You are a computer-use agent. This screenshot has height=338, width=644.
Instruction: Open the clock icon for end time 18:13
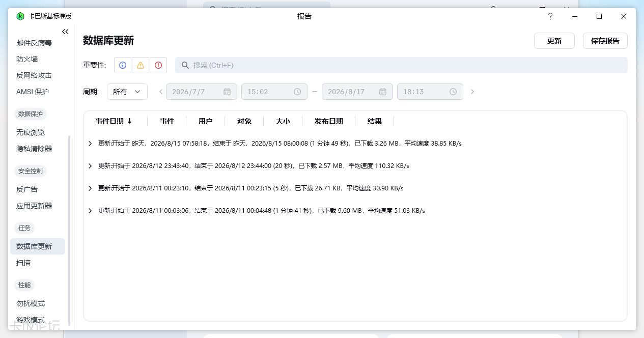pos(453,92)
